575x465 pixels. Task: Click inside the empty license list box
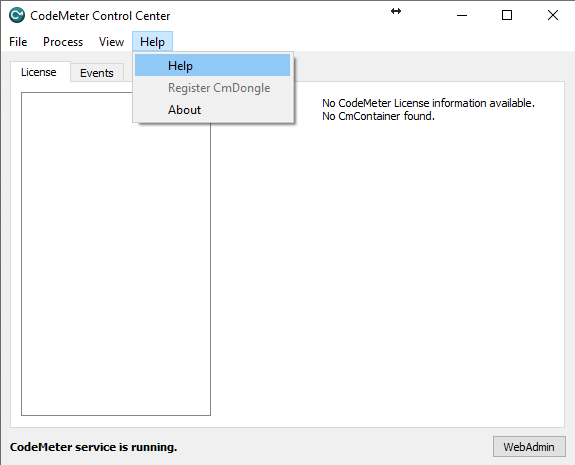[116, 268]
